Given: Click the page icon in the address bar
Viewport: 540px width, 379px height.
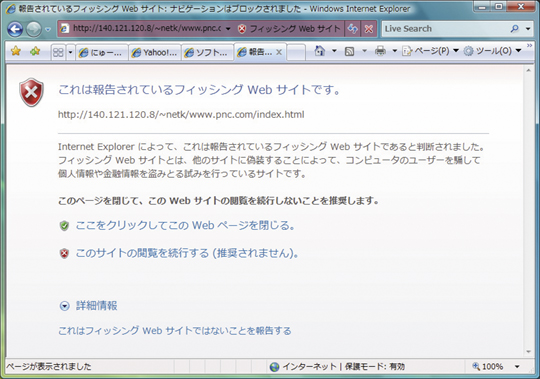Looking at the screenshot, I should (64, 29).
